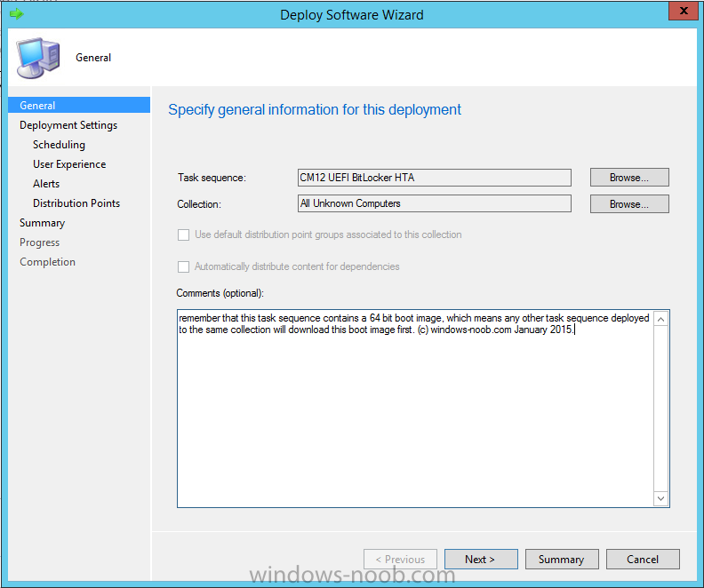This screenshot has height=588, width=704.
Task: Close the Deploy Software Wizard window
Action: click(684, 11)
